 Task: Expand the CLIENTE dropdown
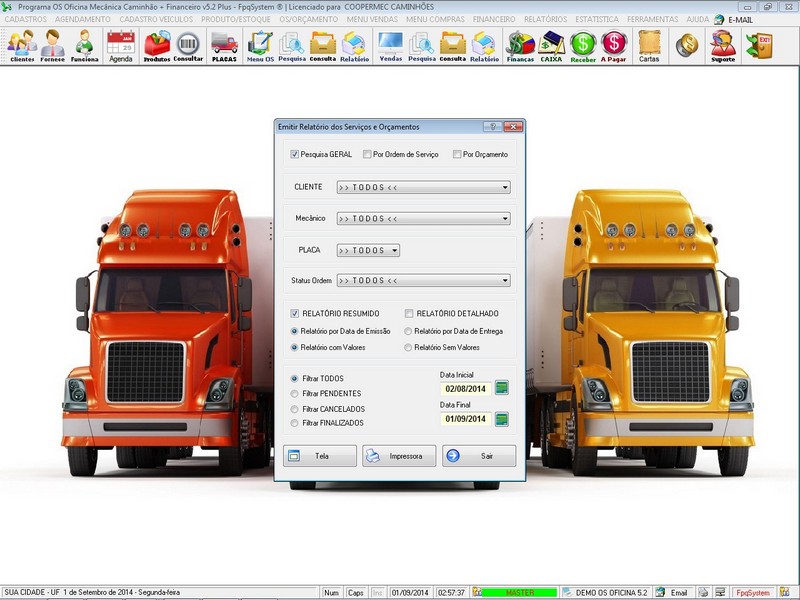[505, 187]
